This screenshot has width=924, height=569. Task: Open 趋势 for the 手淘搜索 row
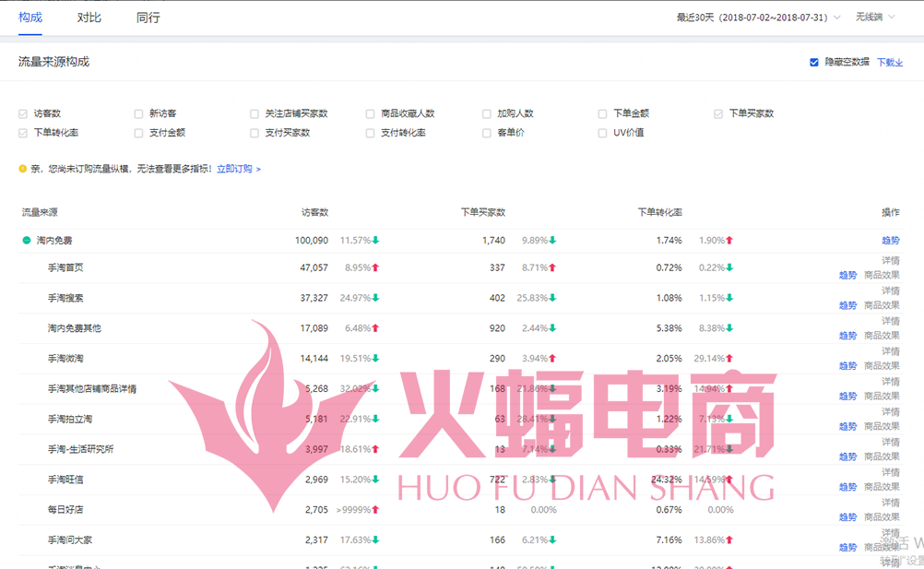(x=848, y=305)
